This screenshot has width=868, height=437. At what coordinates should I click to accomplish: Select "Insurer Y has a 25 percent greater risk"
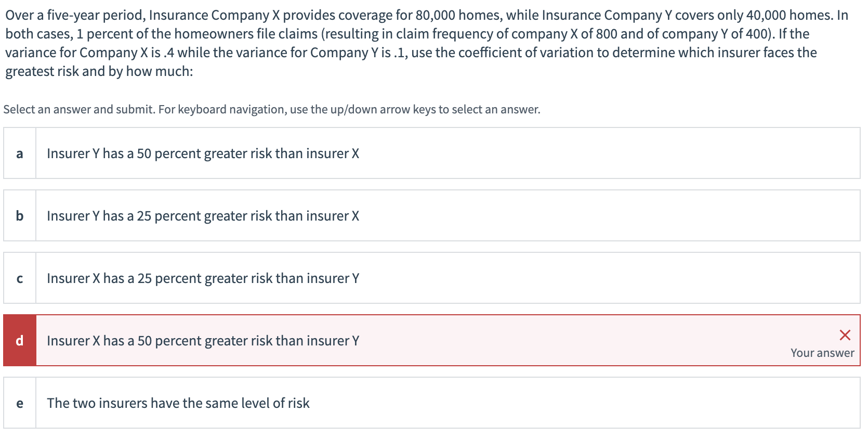click(203, 216)
